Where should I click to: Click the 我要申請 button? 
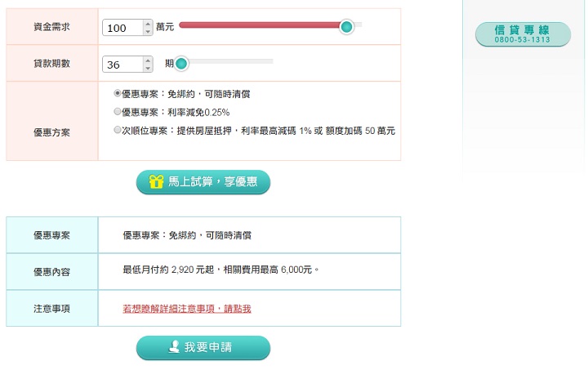(203, 347)
